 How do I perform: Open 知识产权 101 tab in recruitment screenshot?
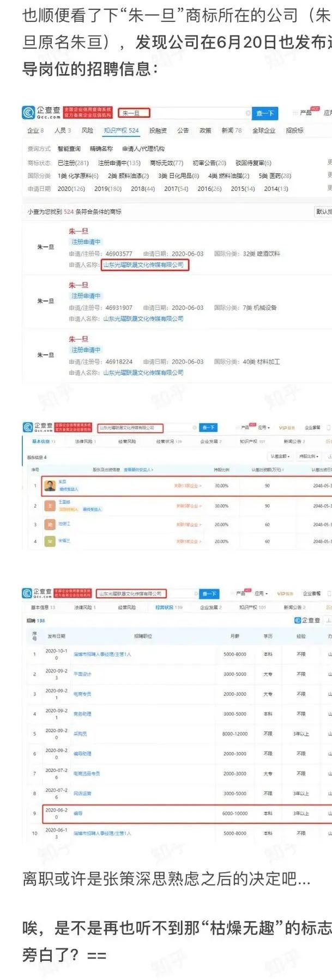pyautogui.click(x=252, y=607)
